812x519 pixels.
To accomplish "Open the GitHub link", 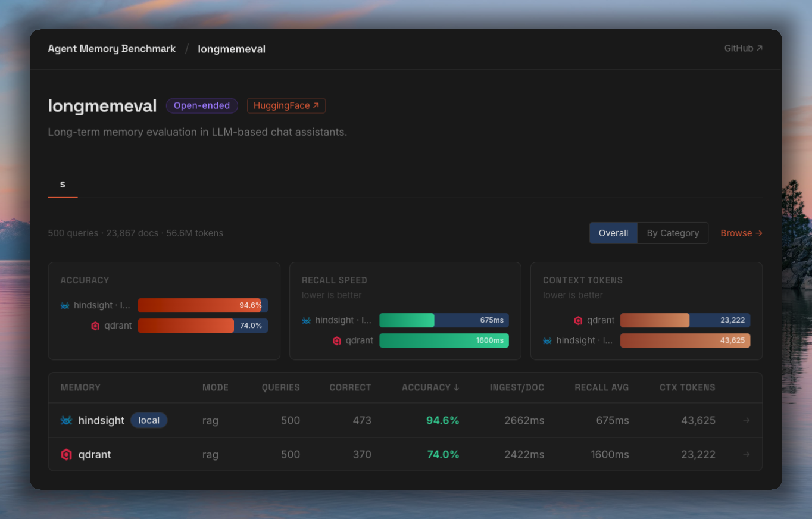I will point(743,48).
